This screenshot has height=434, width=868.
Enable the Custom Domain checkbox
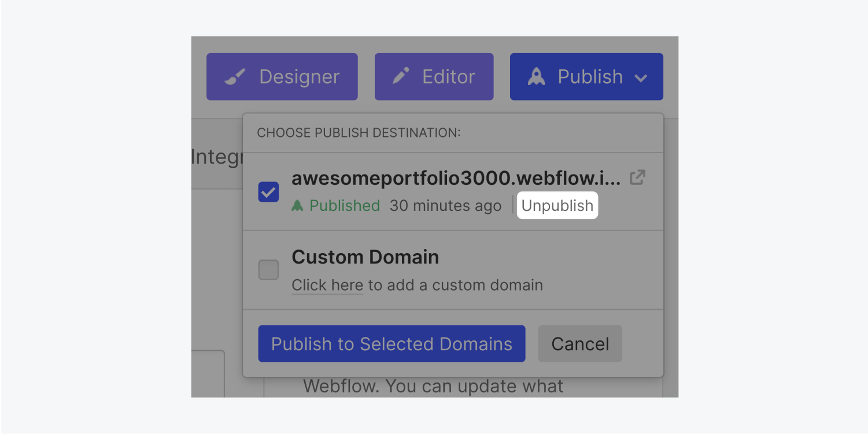click(x=268, y=270)
